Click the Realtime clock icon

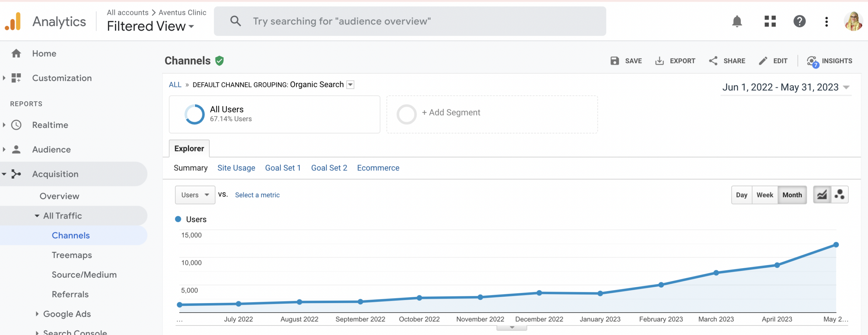[x=16, y=125]
